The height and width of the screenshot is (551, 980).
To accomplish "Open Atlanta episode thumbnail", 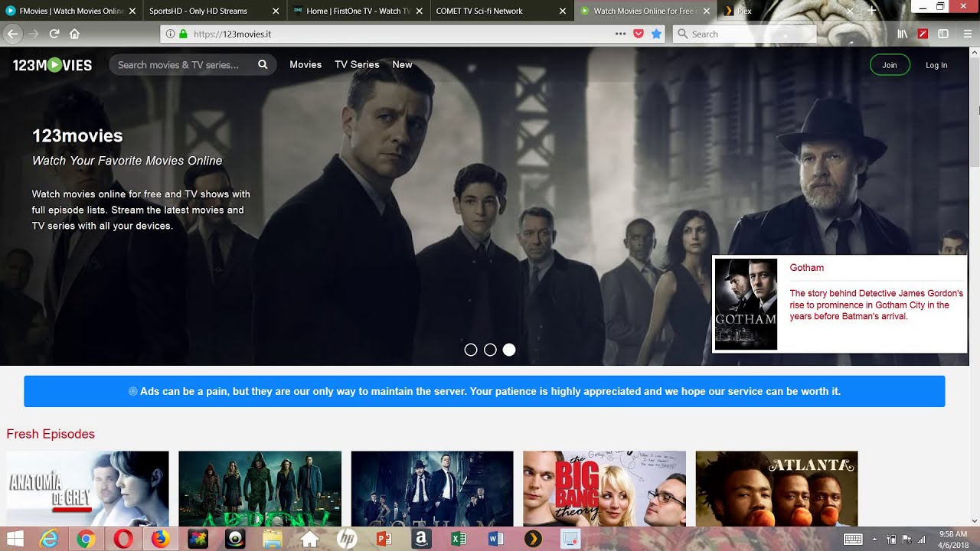I will point(776,488).
